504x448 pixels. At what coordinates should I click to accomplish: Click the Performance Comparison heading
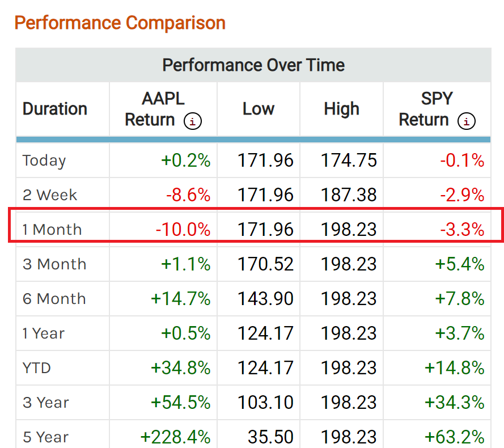point(120,23)
